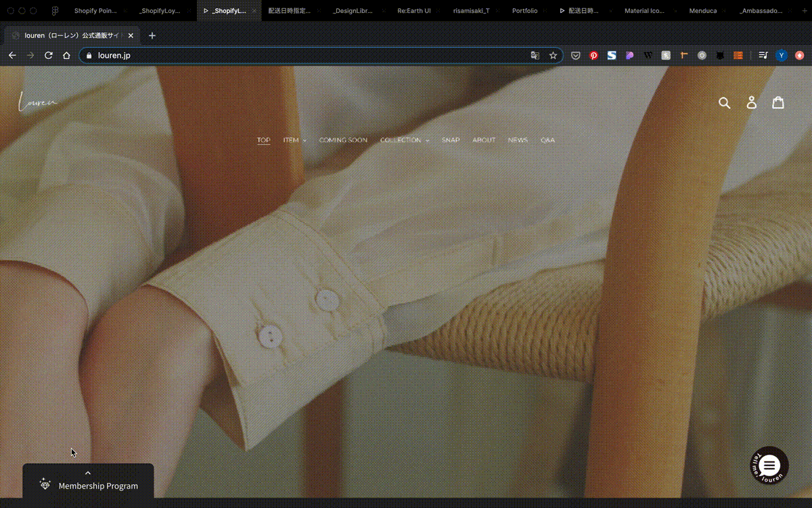Image resolution: width=812 pixels, height=508 pixels.
Task: Open the COMING SOON page link
Action: point(343,140)
